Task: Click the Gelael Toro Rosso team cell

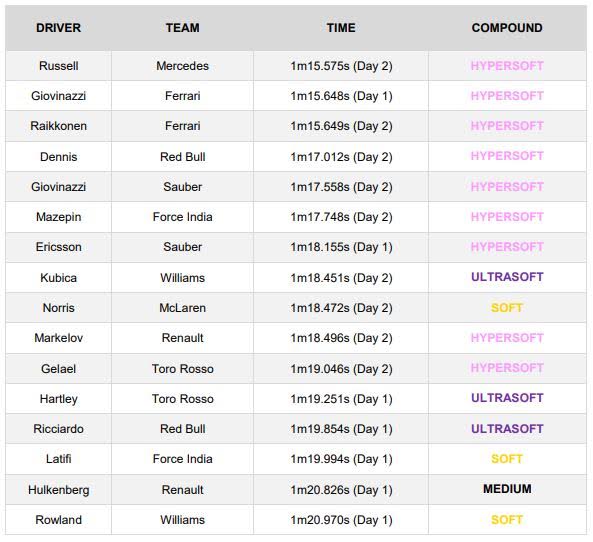Action: click(x=182, y=369)
